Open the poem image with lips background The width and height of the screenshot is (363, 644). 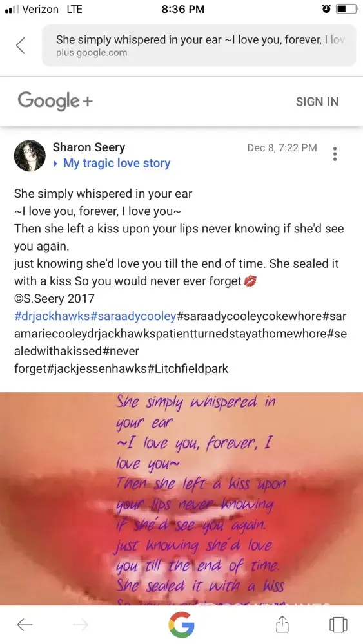coord(181,498)
